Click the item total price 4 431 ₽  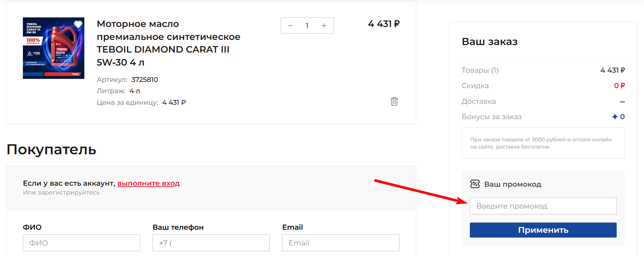point(383,24)
